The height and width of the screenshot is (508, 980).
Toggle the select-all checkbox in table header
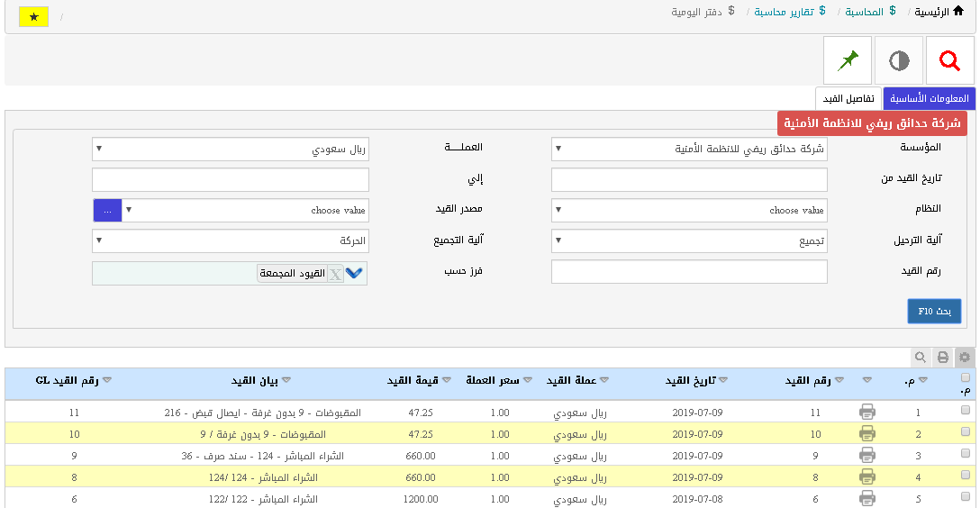click(966, 378)
